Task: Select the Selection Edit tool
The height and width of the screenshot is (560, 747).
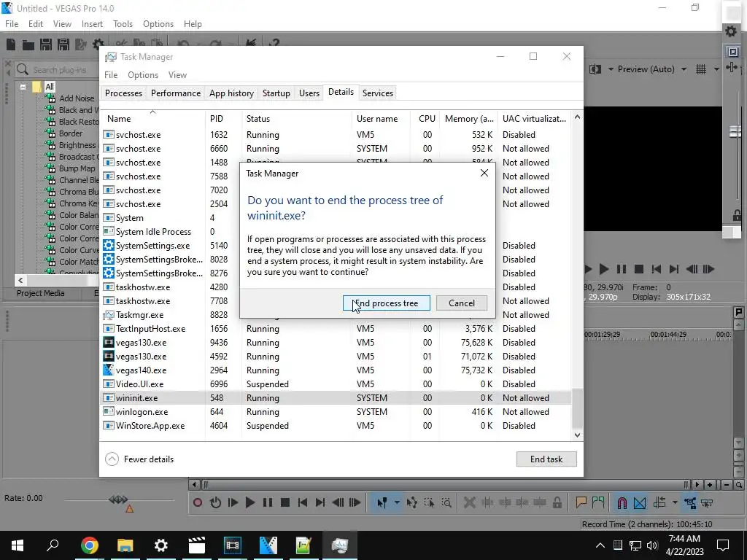Action: coord(429,502)
